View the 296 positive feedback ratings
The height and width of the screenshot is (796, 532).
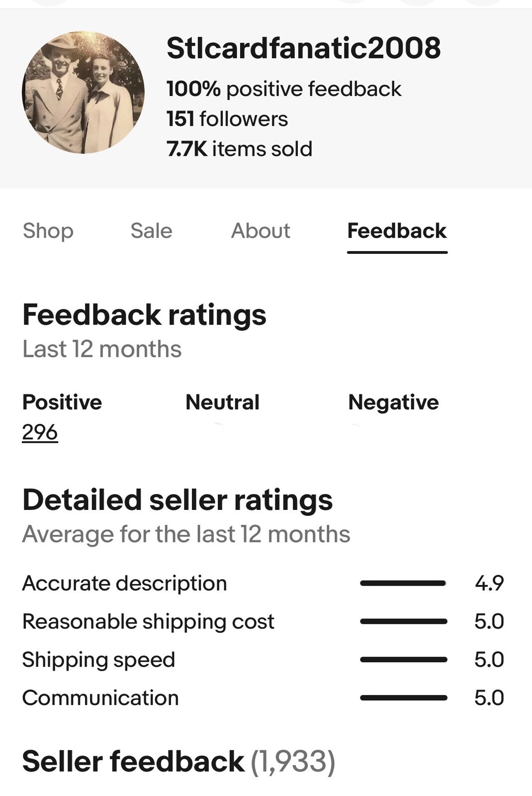(x=40, y=432)
